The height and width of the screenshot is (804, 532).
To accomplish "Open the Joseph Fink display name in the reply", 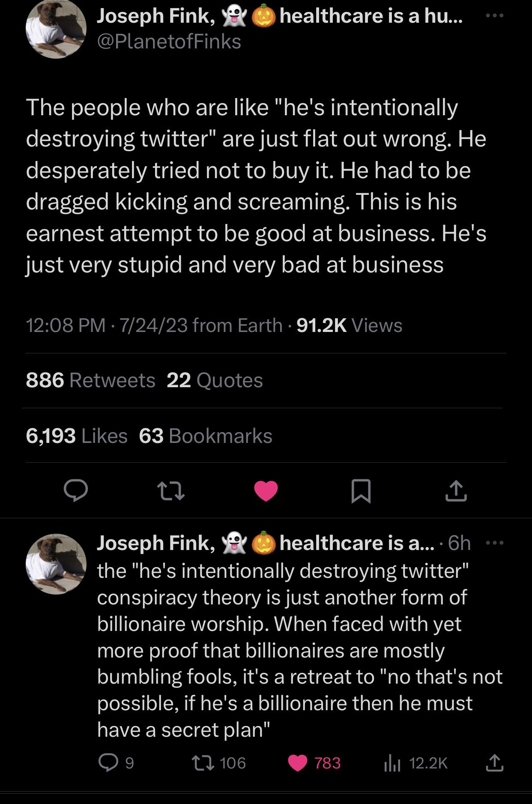I will [x=156, y=543].
